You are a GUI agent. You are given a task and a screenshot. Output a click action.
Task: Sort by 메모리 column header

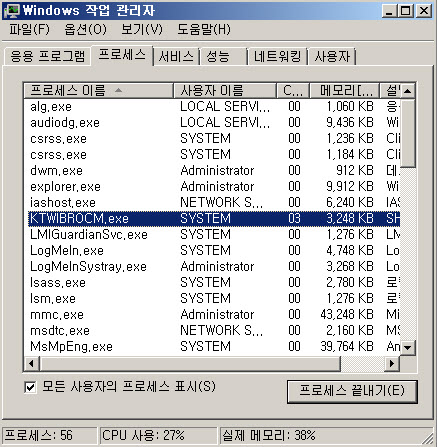click(344, 91)
